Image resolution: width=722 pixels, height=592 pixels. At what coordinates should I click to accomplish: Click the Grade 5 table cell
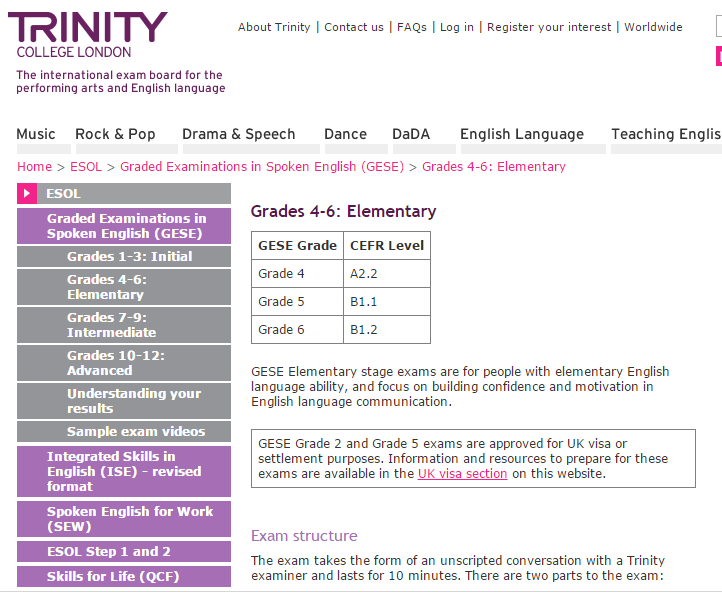[297, 302]
